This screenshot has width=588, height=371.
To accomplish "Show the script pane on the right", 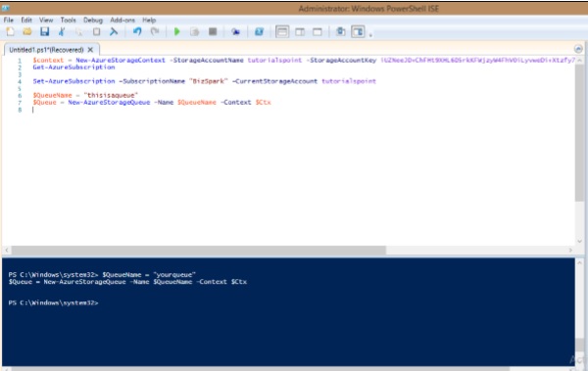I will [x=300, y=32].
